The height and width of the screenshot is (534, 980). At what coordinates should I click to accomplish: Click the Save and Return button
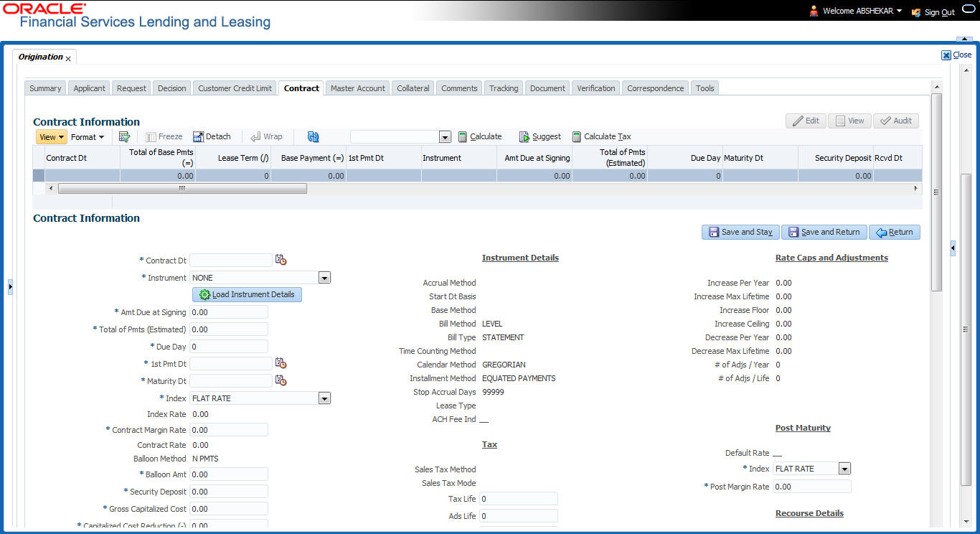tap(824, 232)
